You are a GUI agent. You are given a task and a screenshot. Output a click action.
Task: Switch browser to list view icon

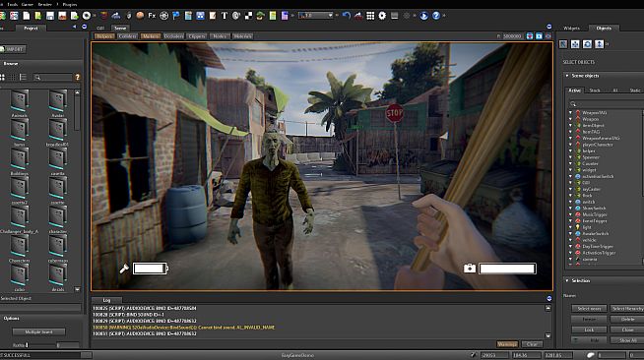coord(23,77)
